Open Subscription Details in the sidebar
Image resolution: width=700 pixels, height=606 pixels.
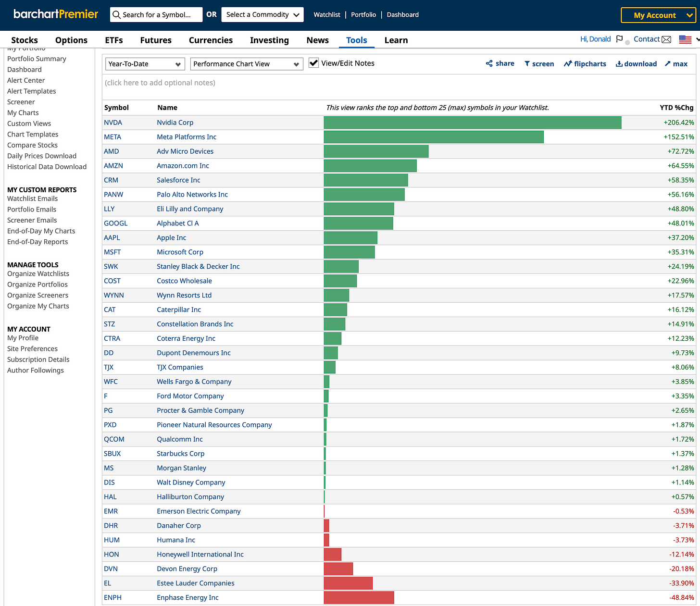point(38,359)
